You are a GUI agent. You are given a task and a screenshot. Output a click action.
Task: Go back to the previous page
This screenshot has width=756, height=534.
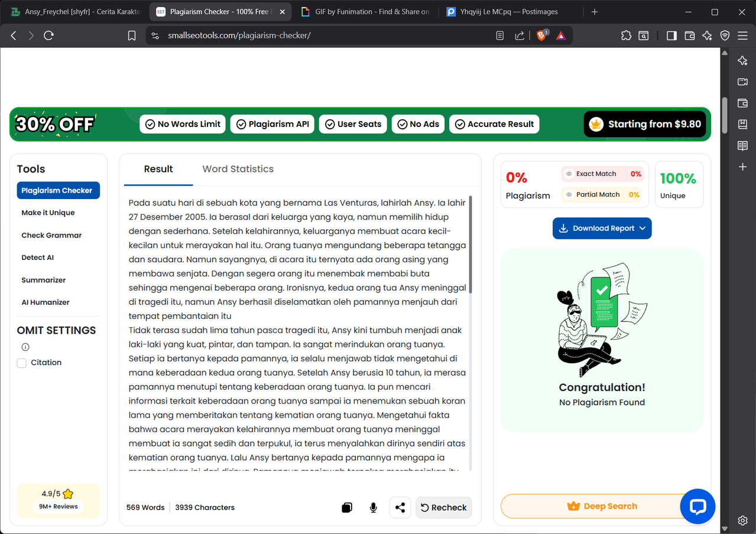tap(14, 35)
